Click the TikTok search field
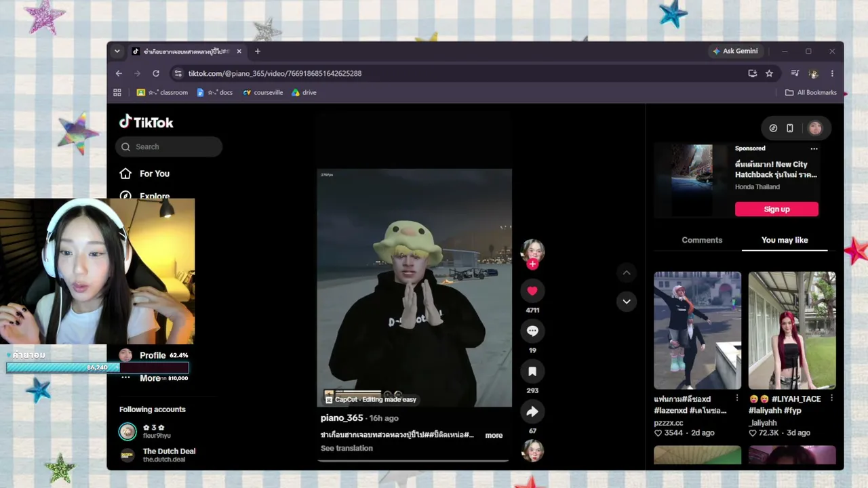 pos(169,146)
